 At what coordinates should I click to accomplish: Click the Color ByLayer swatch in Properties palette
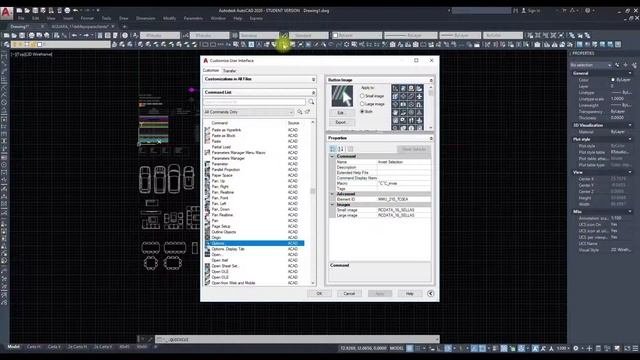click(613, 80)
